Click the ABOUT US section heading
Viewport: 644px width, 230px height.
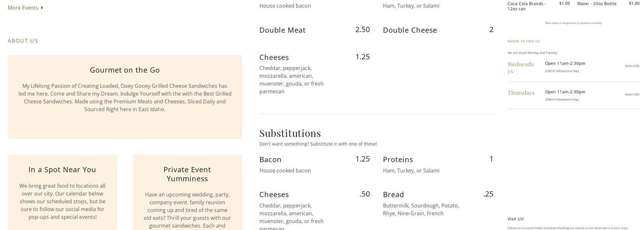click(x=23, y=41)
